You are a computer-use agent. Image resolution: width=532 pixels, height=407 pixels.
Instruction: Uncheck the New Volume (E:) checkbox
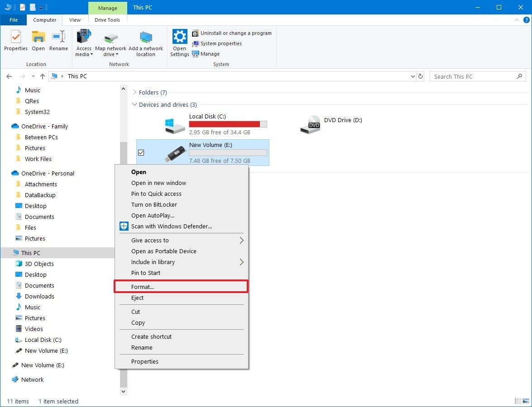pyautogui.click(x=141, y=153)
